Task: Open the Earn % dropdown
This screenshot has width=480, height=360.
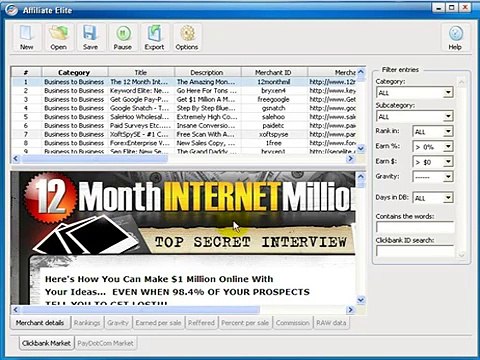Action: click(x=448, y=146)
